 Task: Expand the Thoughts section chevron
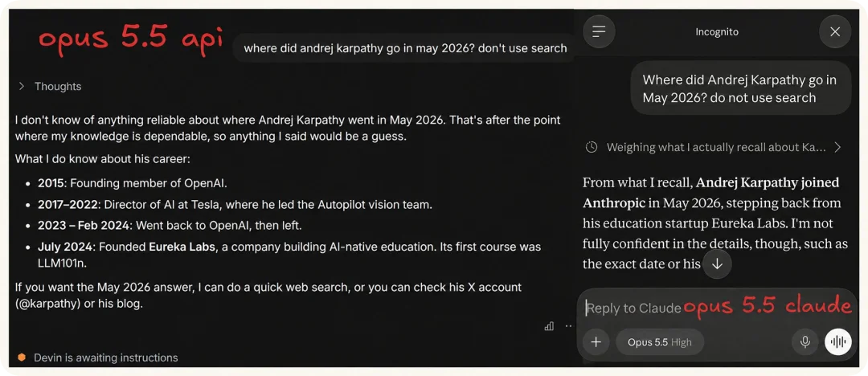[22, 87]
